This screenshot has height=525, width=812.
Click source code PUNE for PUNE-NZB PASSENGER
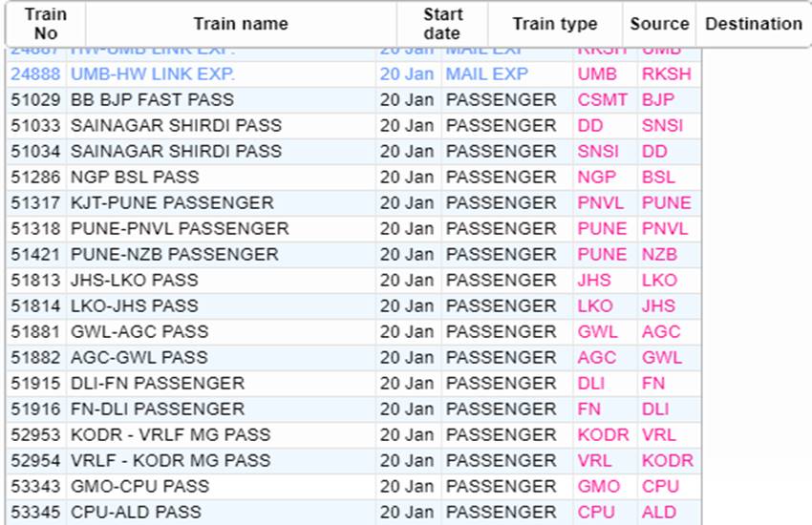click(602, 254)
